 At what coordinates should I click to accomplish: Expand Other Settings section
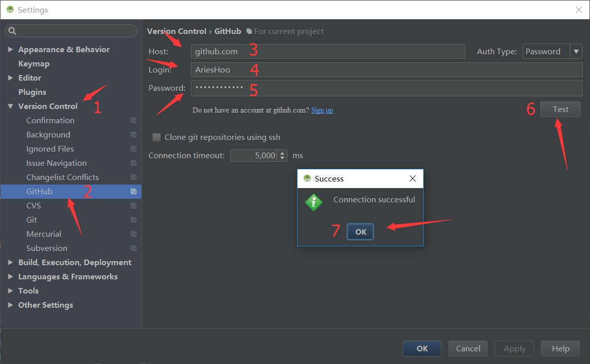tap(11, 305)
